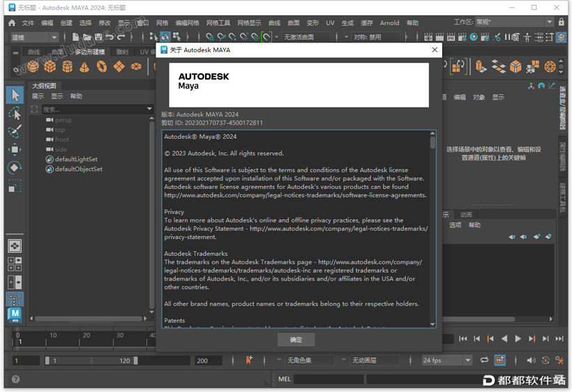The height and width of the screenshot is (392, 572).
Task: Toggle loop playback icon
Action: click(484, 361)
